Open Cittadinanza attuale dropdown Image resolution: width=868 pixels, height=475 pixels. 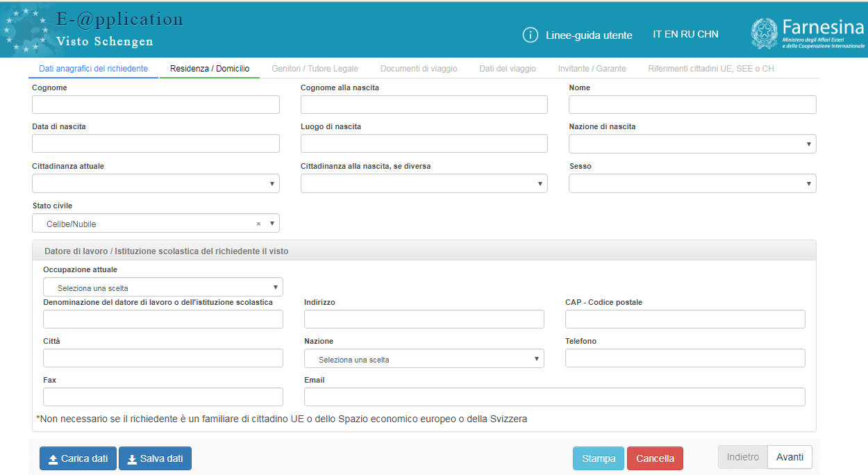coord(156,183)
